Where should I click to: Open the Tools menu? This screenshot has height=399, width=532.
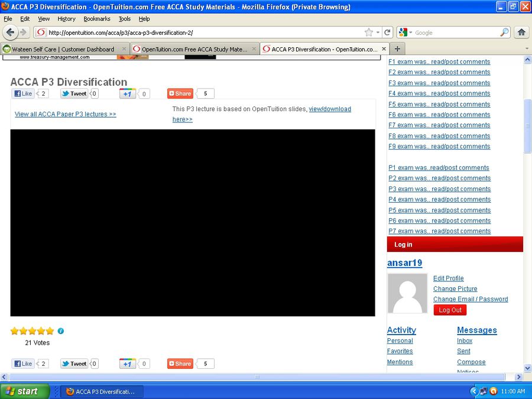pos(125,19)
